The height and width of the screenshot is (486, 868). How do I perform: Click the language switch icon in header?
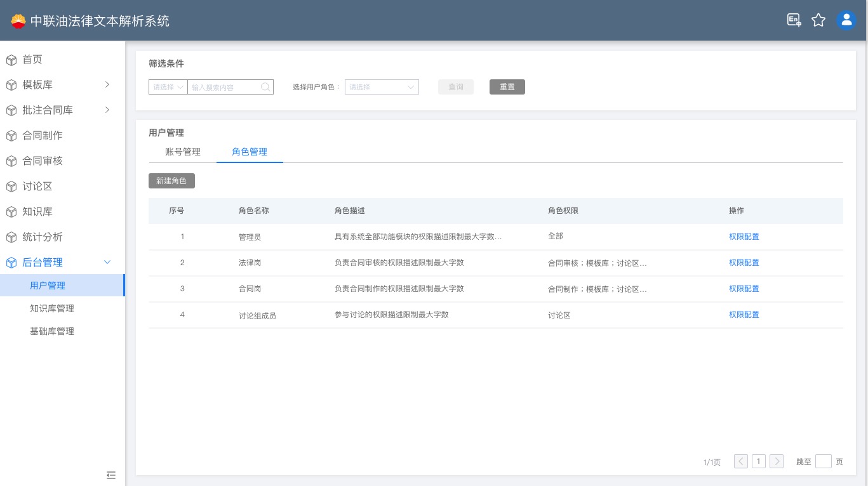click(x=794, y=20)
